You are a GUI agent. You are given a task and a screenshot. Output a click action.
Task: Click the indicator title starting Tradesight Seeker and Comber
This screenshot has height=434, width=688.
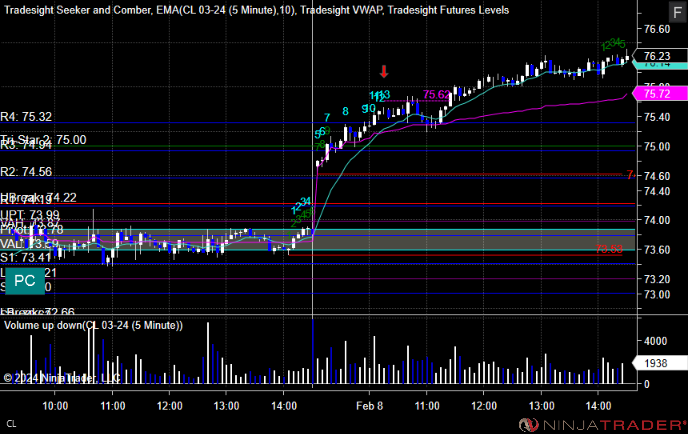(x=257, y=10)
